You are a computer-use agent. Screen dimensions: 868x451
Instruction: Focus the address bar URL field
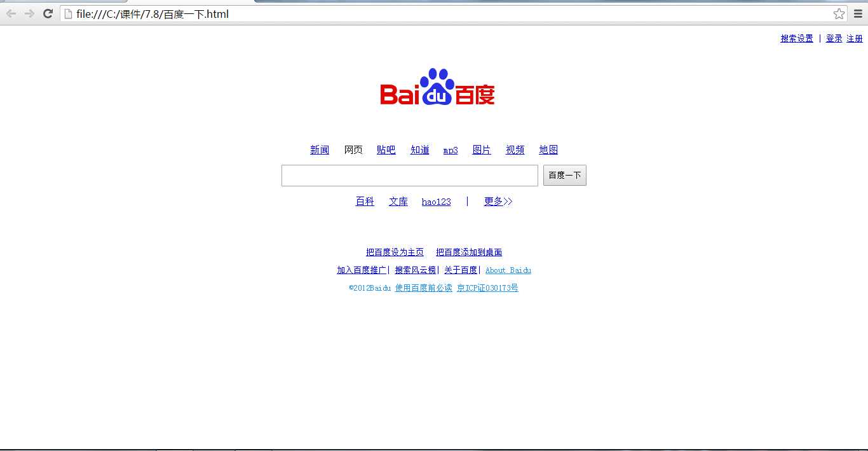453,13
